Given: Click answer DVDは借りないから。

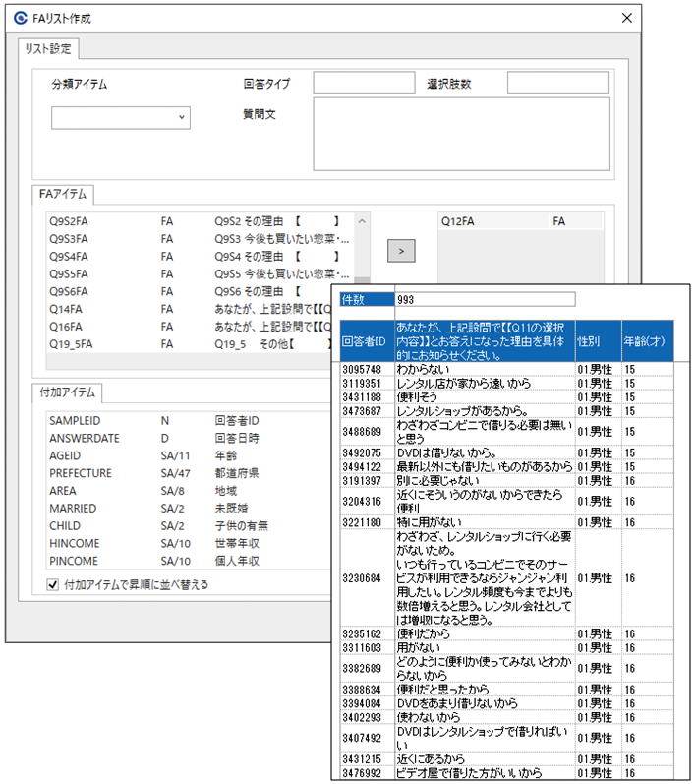Looking at the screenshot, I should (x=485, y=452).
